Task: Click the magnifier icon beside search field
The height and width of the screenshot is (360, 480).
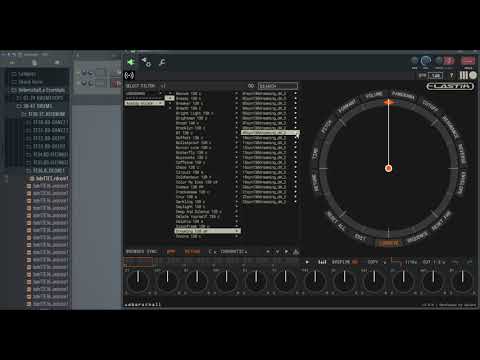Action: coord(251,86)
